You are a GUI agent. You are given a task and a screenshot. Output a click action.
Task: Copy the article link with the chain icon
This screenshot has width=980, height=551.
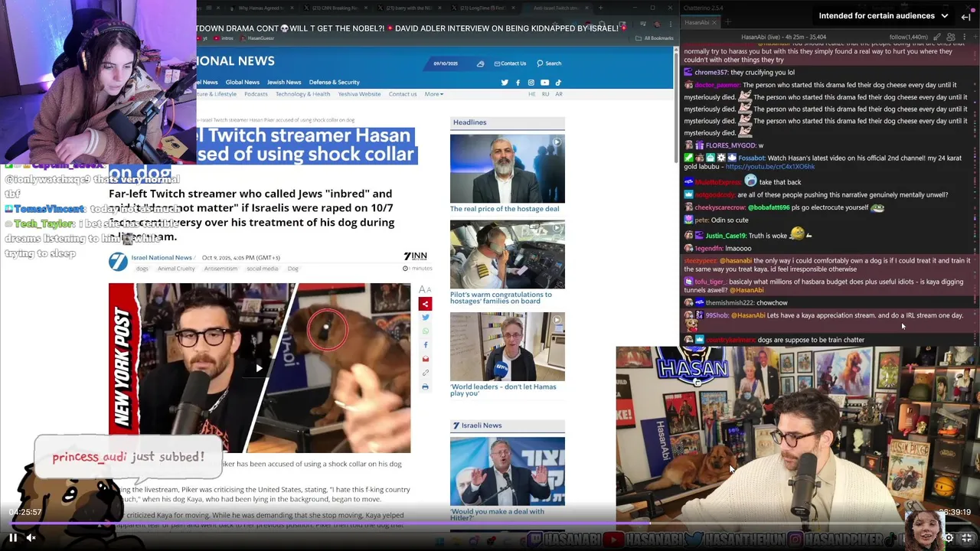(425, 373)
